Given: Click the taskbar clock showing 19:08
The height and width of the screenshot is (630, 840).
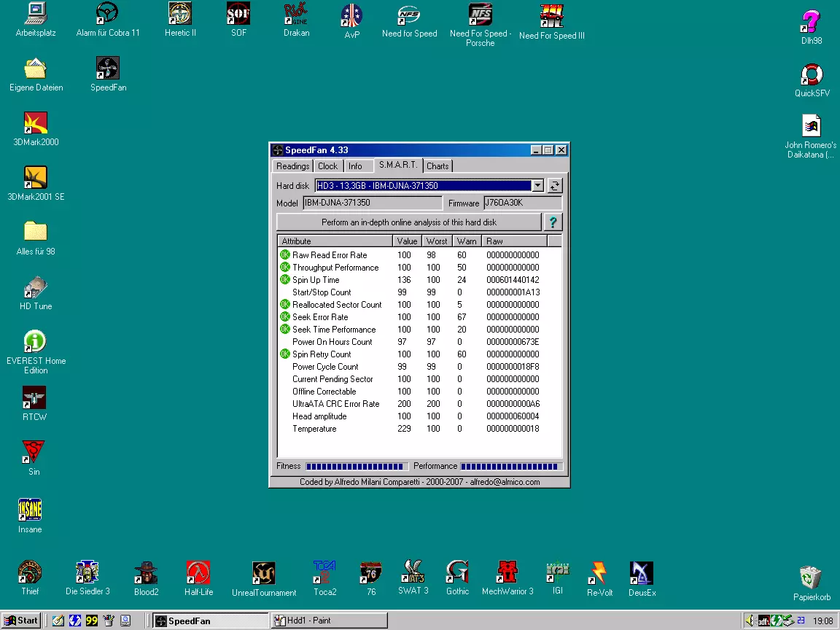Looking at the screenshot, I should click(x=822, y=621).
